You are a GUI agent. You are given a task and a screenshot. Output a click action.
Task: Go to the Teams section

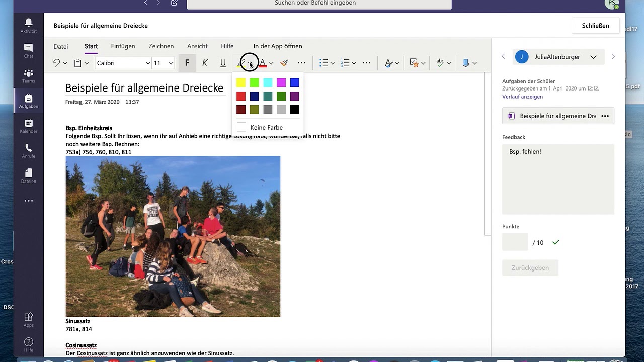pos(29,75)
